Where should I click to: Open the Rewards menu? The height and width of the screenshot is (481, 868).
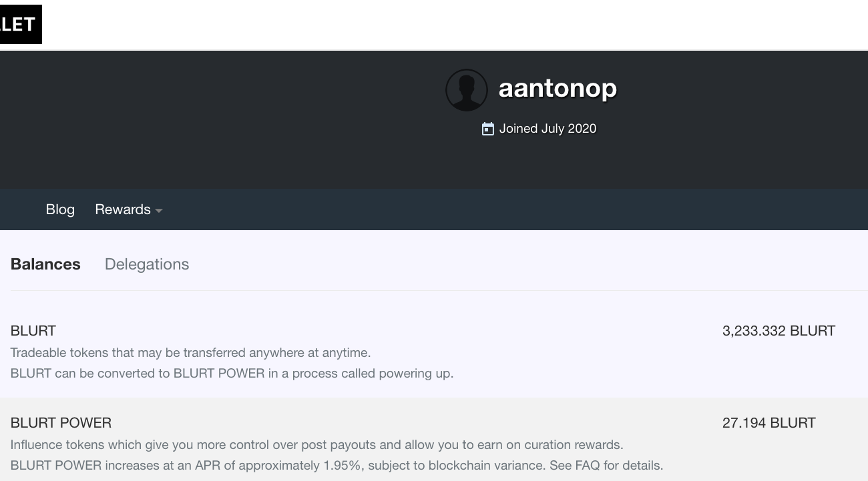pyautogui.click(x=129, y=209)
